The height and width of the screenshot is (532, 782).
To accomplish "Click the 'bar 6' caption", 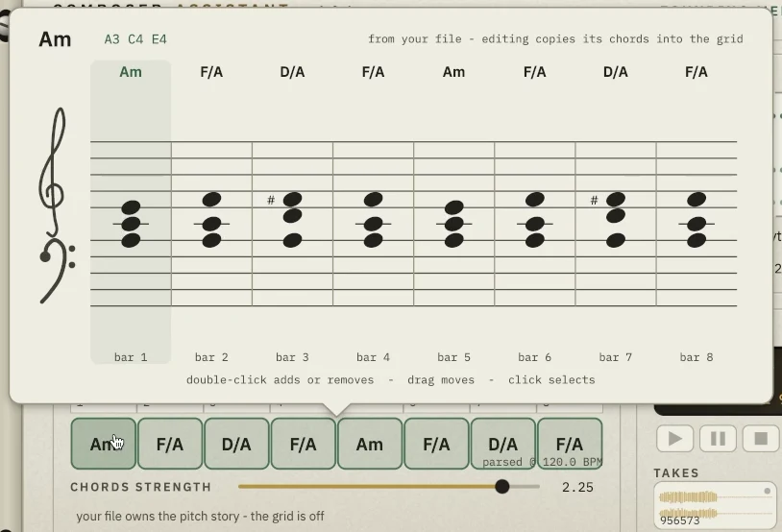I will pos(535,357).
